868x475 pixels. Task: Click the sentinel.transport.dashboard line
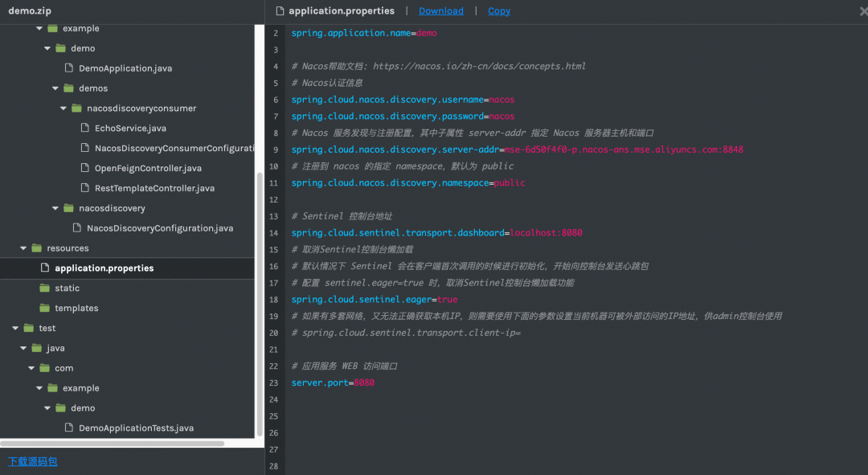pos(436,232)
